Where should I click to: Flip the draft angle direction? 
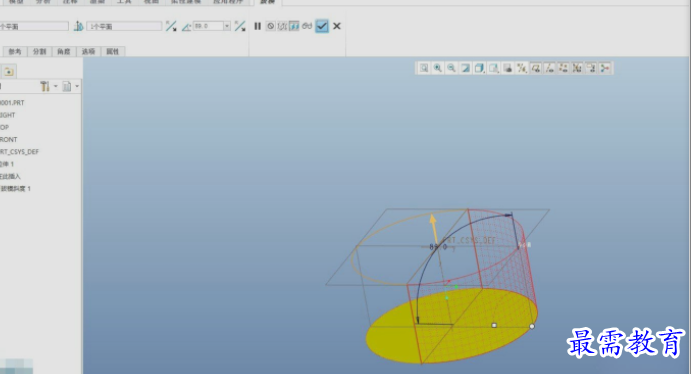[240, 26]
